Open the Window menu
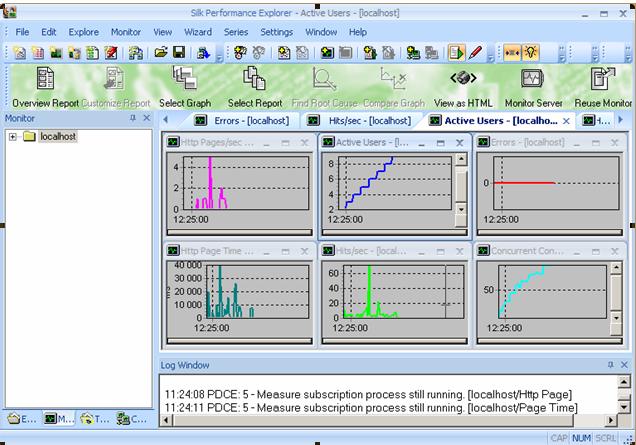 (x=321, y=32)
